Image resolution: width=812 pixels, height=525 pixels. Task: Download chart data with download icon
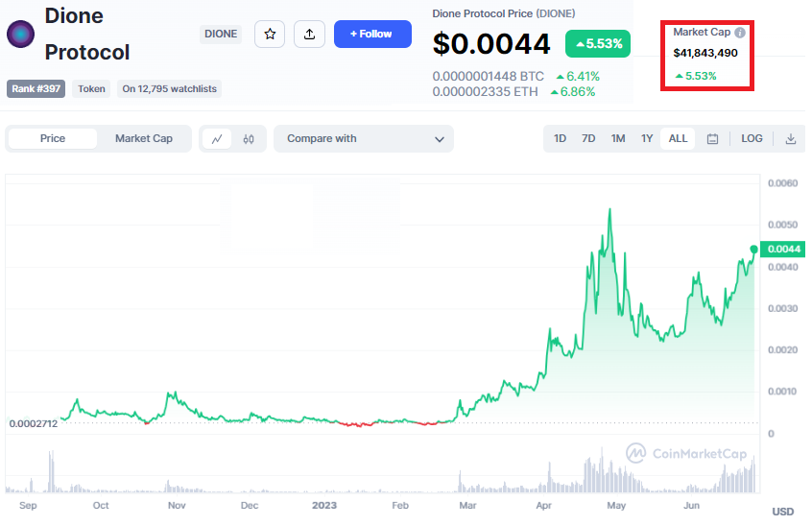point(790,139)
